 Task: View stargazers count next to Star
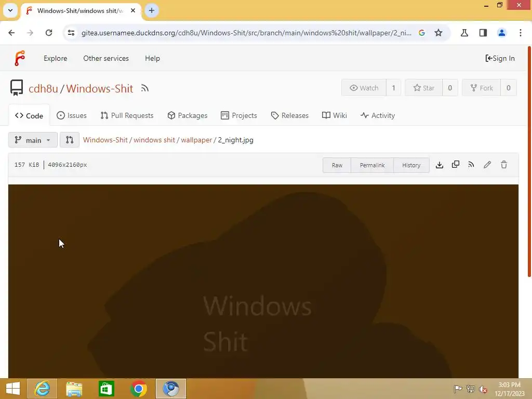450,88
